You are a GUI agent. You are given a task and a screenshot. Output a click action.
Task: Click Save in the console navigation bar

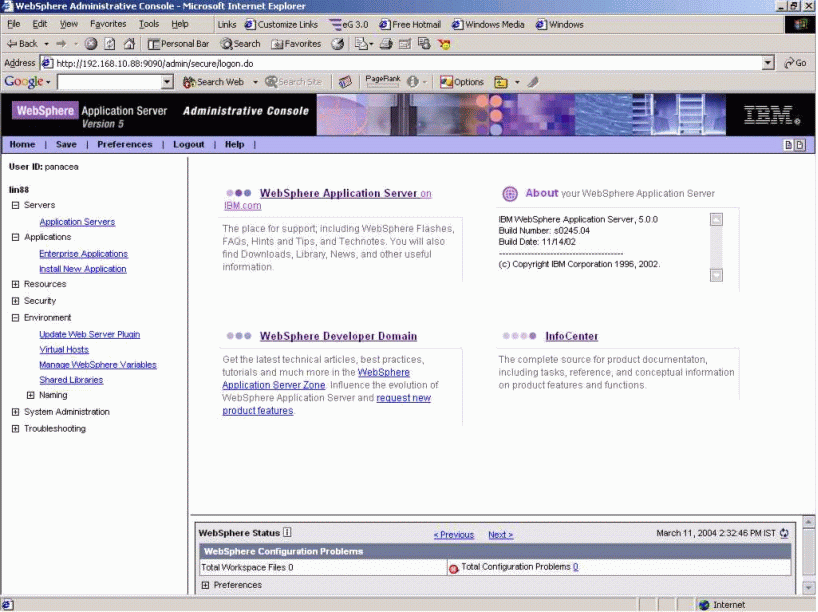point(66,145)
